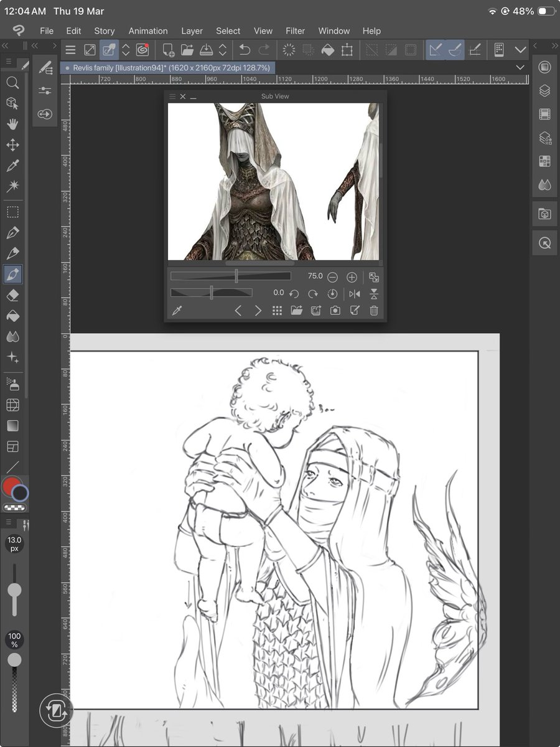Viewport: 560px width, 747px height.
Task: Click the Sub View zoom slider
Action: (231, 276)
